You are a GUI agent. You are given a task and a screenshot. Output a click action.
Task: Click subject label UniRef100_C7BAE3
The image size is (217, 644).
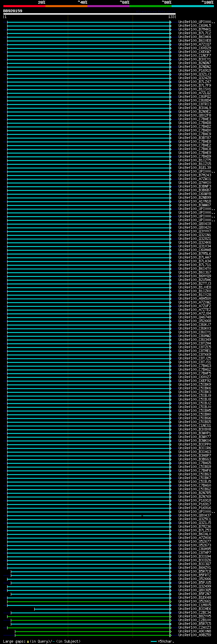point(195,119)
